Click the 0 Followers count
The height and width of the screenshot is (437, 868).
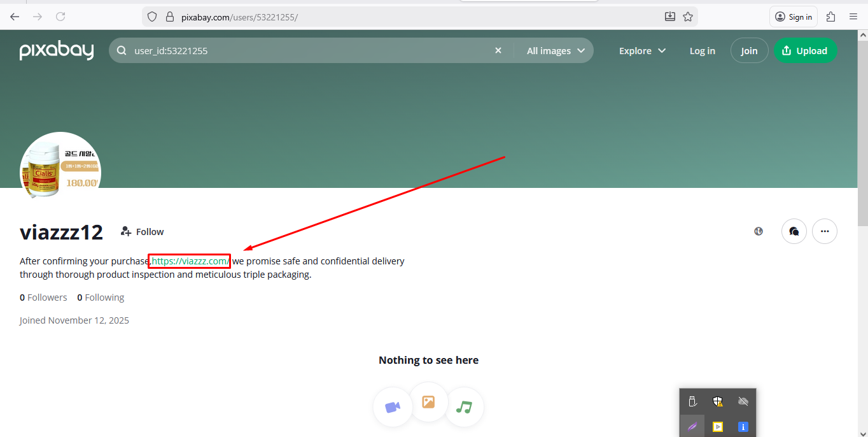[43, 297]
